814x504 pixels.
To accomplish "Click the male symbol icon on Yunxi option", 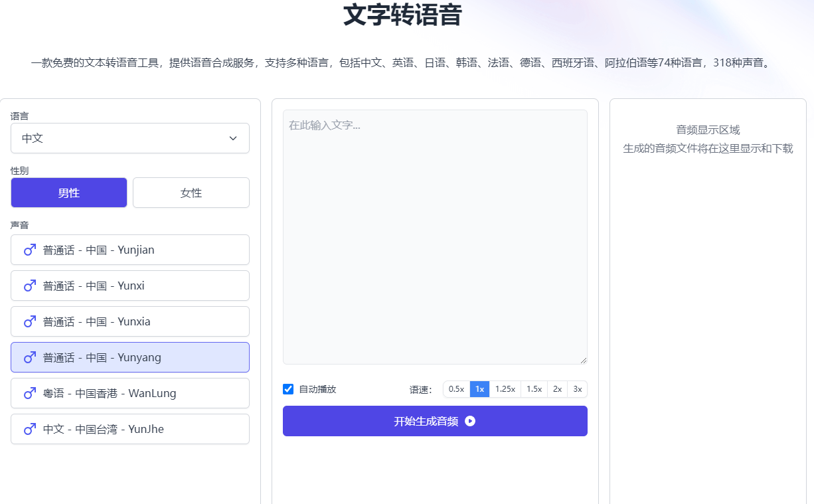I will 29,286.
